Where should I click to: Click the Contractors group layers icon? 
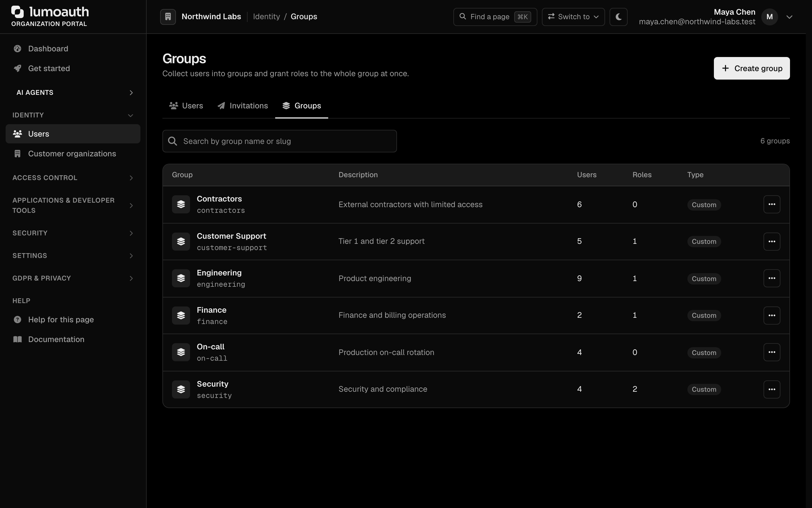coord(181,204)
